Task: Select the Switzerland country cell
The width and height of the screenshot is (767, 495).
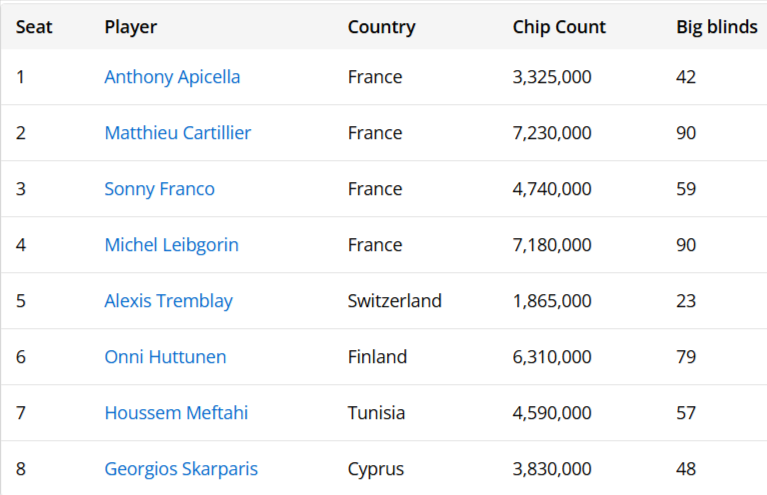Action: point(394,301)
